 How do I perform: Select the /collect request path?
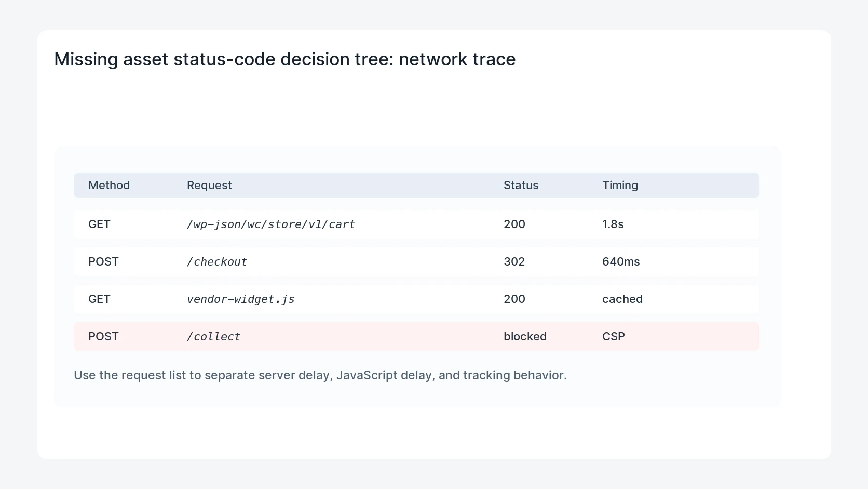[x=214, y=337]
